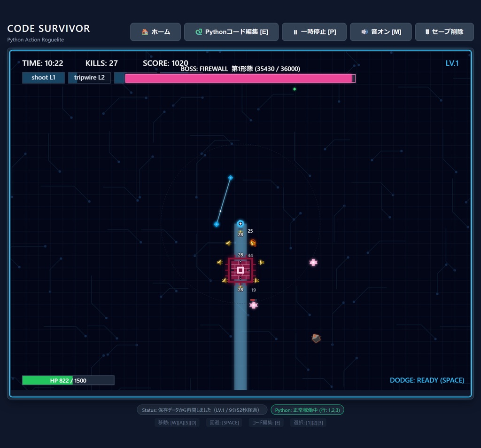Image resolution: width=481 pixels, height=448 pixels.
Task: Click the blue player character icon
Action: point(240,224)
